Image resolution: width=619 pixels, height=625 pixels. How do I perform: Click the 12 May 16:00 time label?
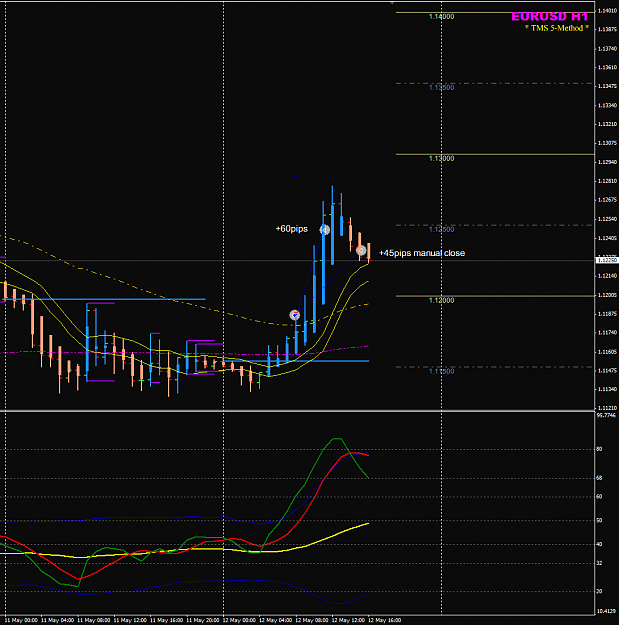click(385, 620)
